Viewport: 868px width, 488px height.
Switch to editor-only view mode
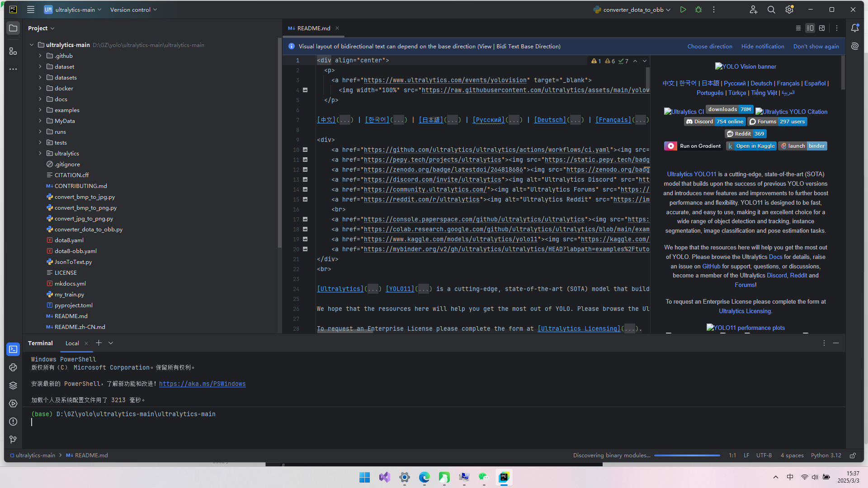tap(798, 28)
